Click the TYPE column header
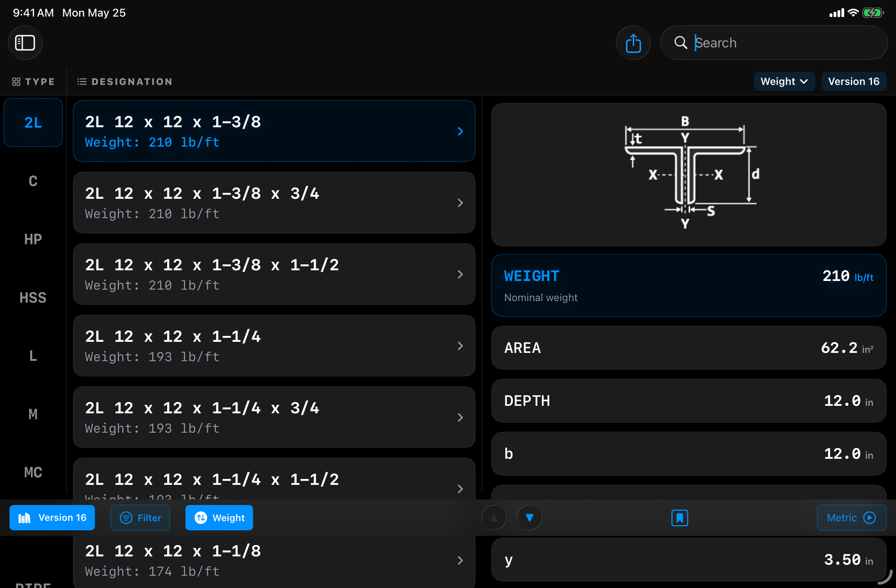This screenshot has height=588, width=896. (x=34, y=82)
